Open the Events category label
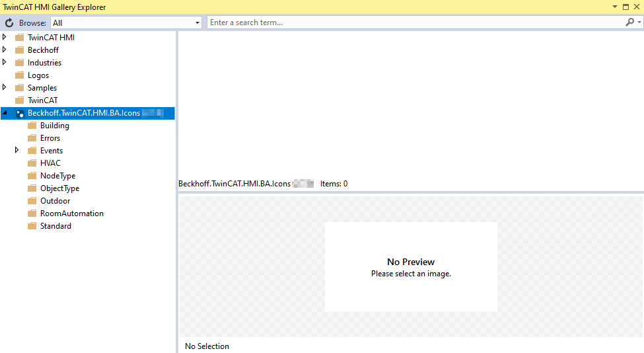644x353 pixels. coord(52,151)
